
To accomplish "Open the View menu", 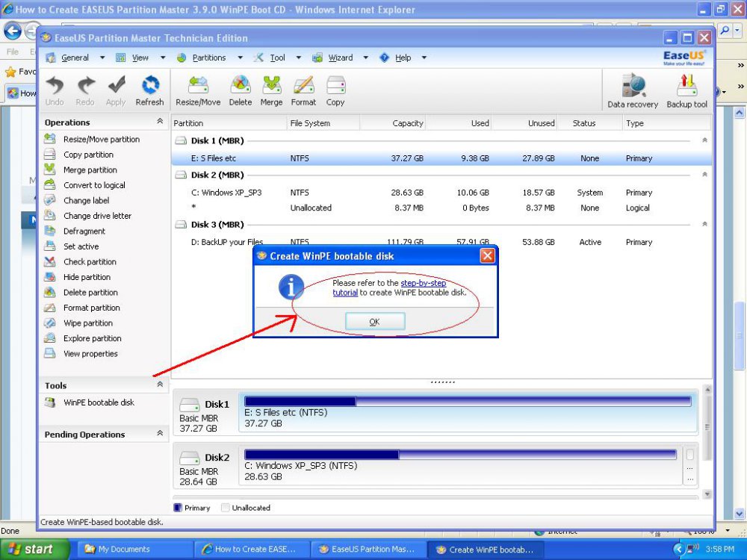I will click(x=140, y=57).
